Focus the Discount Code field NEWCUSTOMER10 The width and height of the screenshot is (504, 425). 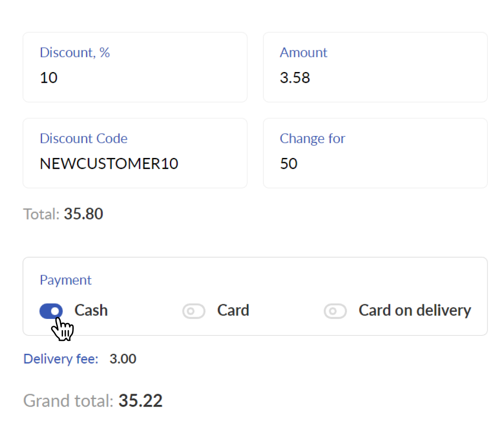click(135, 153)
